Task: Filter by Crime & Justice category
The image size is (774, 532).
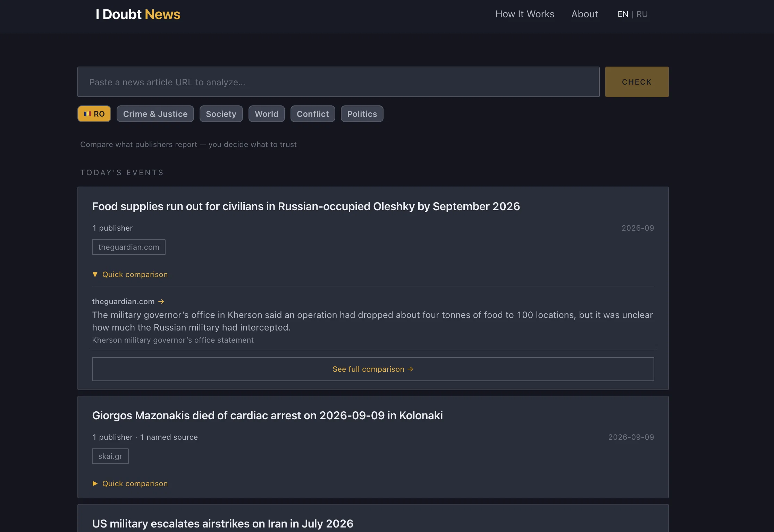Action: tap(155, 114)
